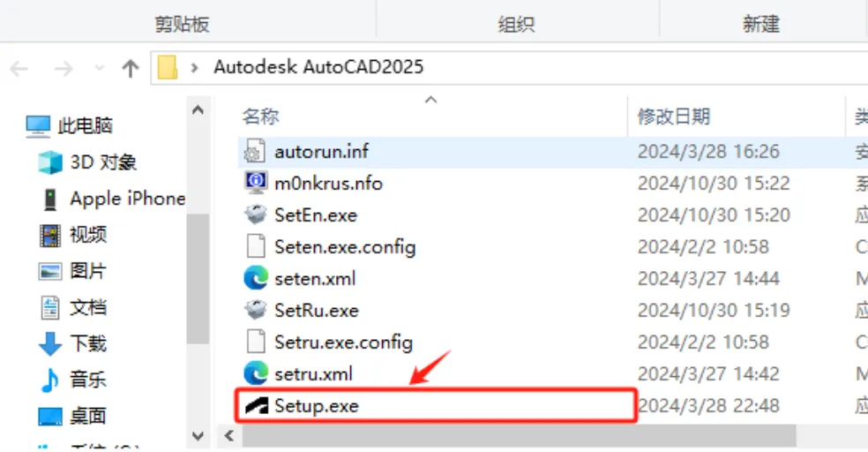Image resolution: width=868 pixels, height=452 pixels.
Task: Sort files by 名称 column
Action: pos(260,117)
